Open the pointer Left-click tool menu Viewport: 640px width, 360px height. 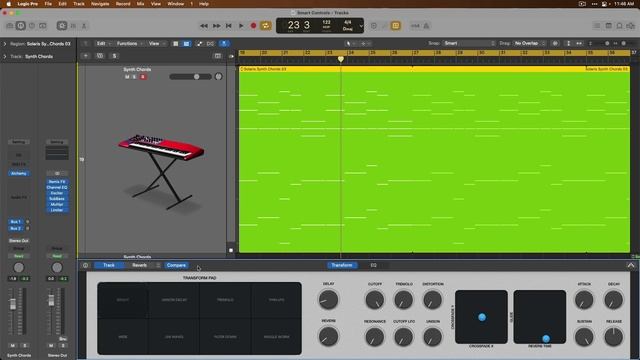[350, 43]
